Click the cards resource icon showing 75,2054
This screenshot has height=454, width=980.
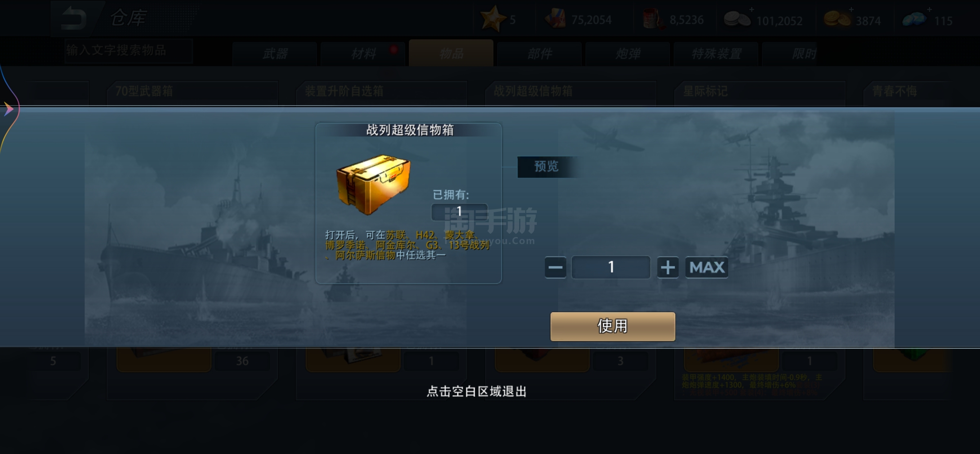click(x=556, y=19)
